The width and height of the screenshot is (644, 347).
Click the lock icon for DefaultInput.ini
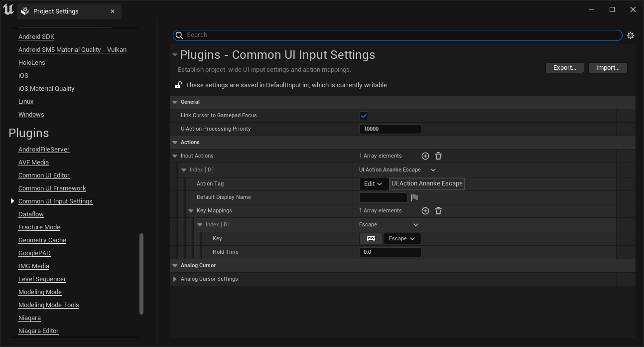coord(178,85)
